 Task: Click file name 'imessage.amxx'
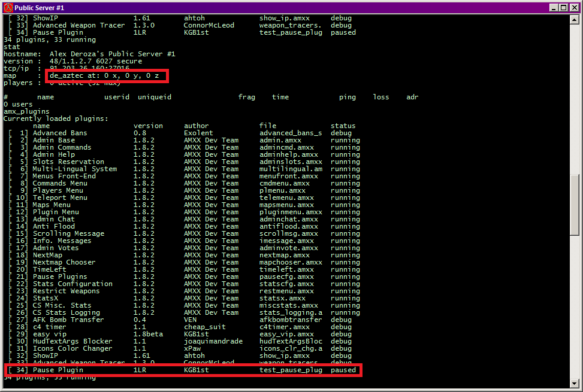[x=286, y=241]
